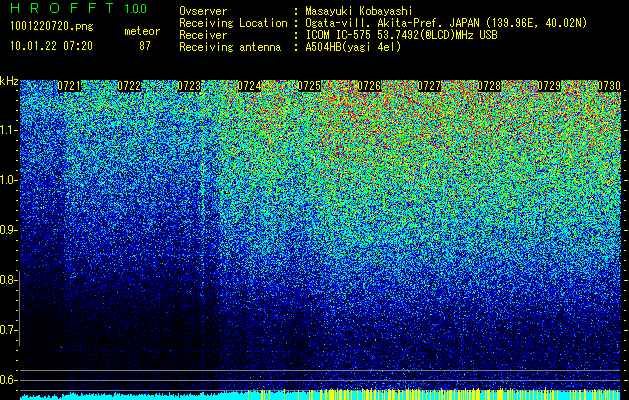
Task: Click the ICOM IC-575 53.7492 MHz text
Action: pos(401,35)
